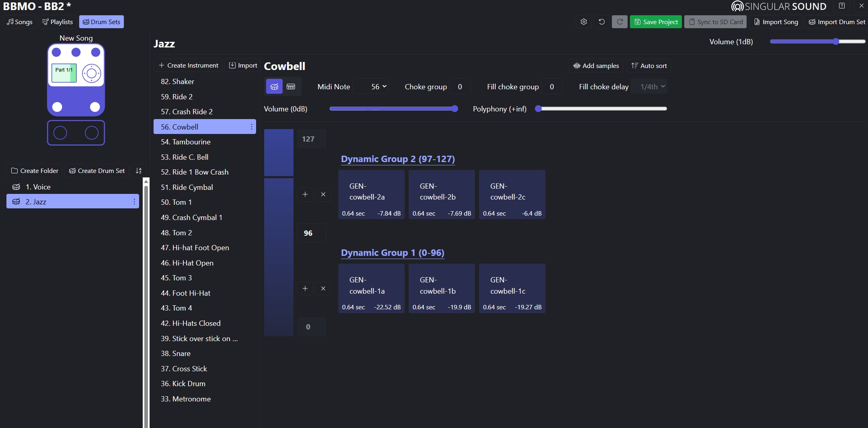Click Save Project button
Screen dimensions: 868x428
[656, 22]
